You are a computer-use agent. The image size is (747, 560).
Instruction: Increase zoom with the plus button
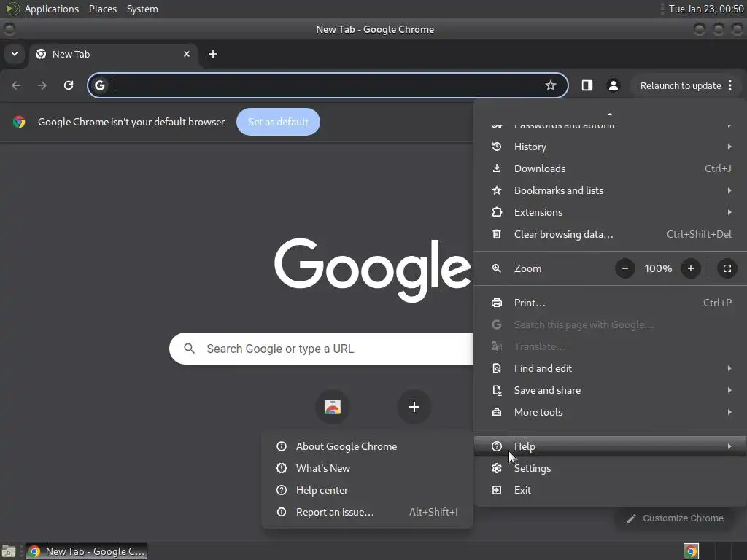click(x=691, y=268)
